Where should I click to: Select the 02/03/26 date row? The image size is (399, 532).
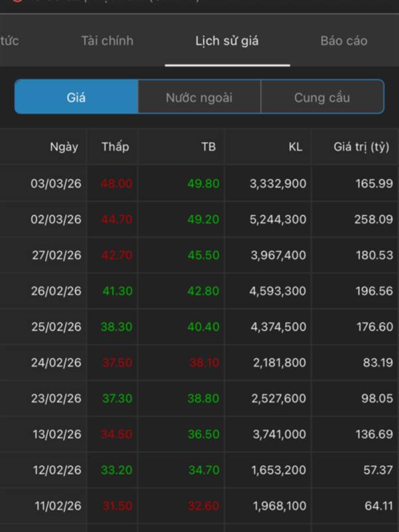coord(56,219)
